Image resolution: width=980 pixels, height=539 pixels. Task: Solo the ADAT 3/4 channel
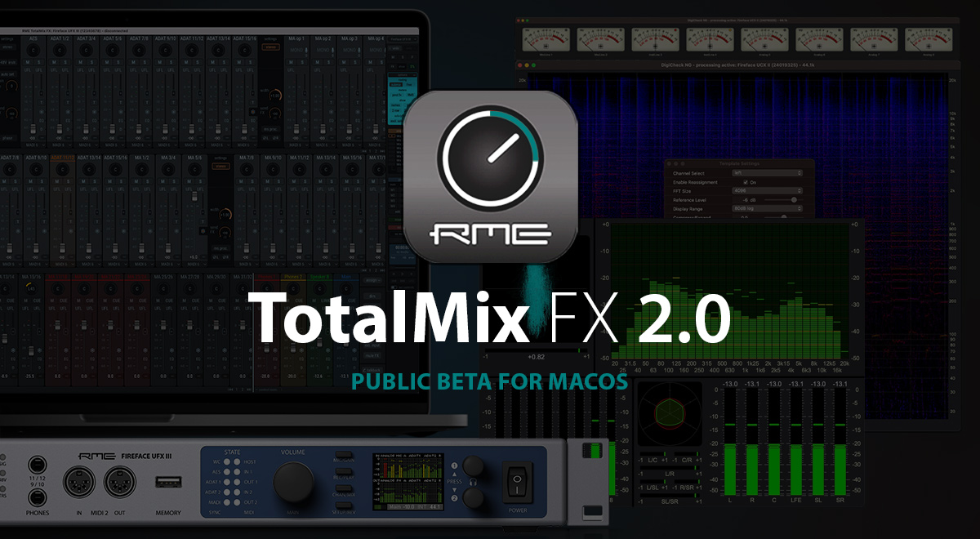pos(92,62)
